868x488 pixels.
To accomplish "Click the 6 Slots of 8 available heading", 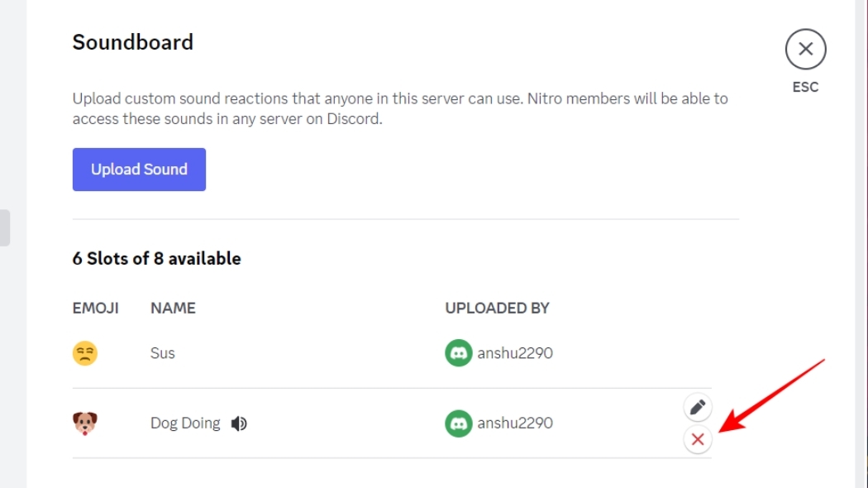I will 156,258.
